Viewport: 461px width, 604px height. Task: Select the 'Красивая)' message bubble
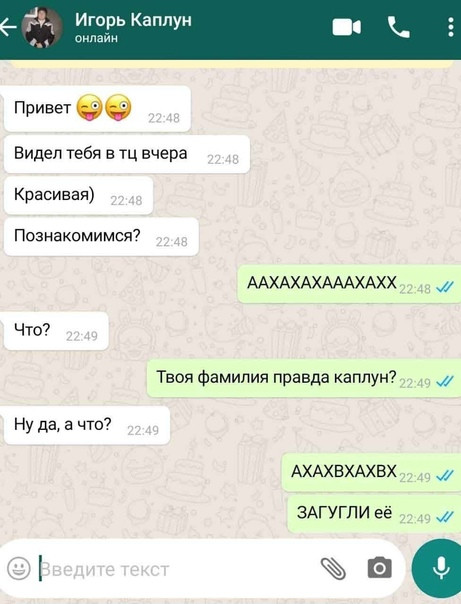tap(79, 195)
